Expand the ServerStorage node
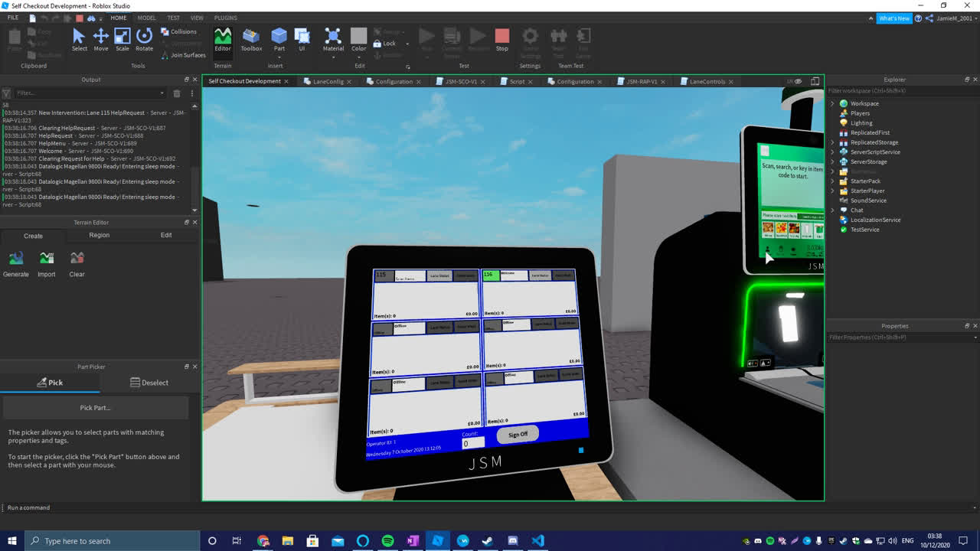980x551 pixels. [x=833, y=161]
